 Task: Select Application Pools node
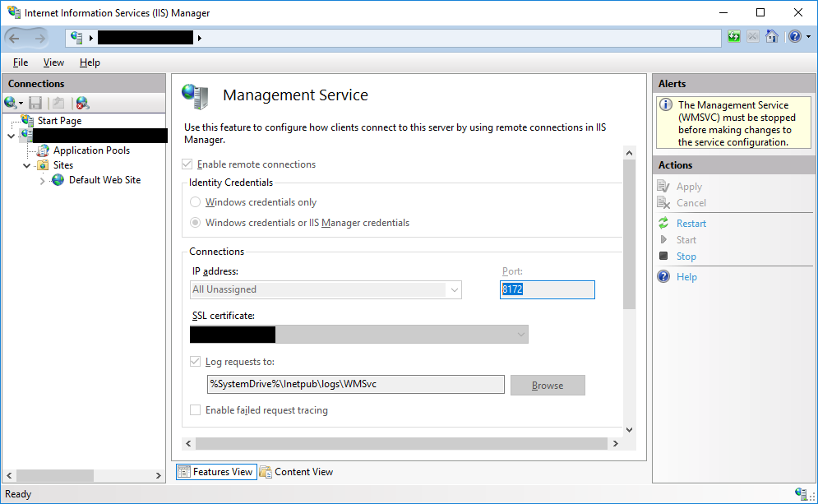91,150
